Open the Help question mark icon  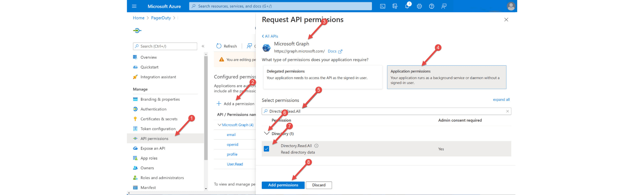[x=432, y=6]
